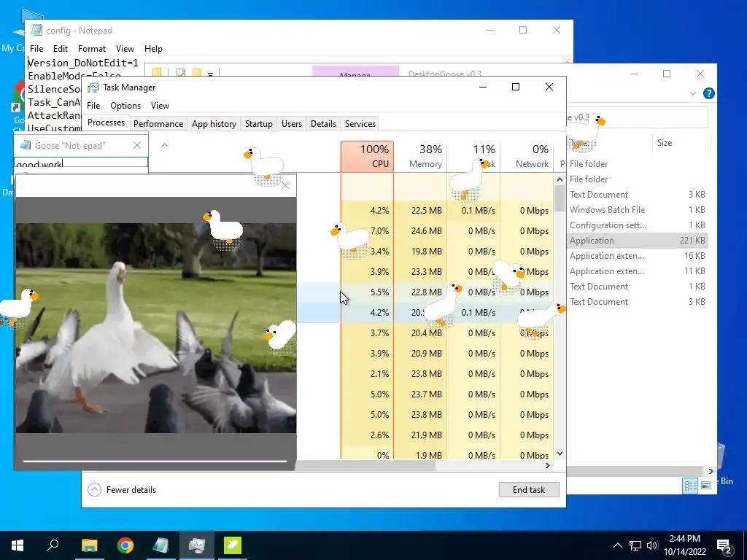Select the 23.7 MB memory cell
747x560 pixels.
tap(421, 394)
